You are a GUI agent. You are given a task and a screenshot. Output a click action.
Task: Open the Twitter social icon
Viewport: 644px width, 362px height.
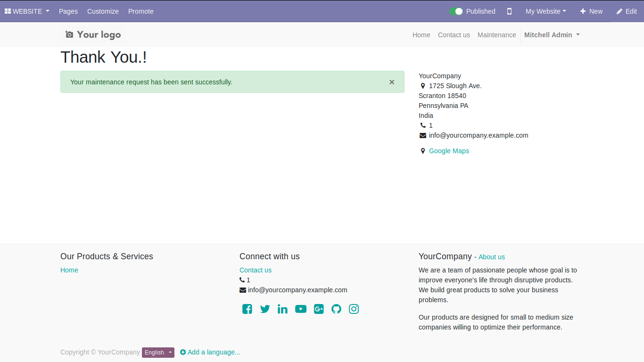265,309
